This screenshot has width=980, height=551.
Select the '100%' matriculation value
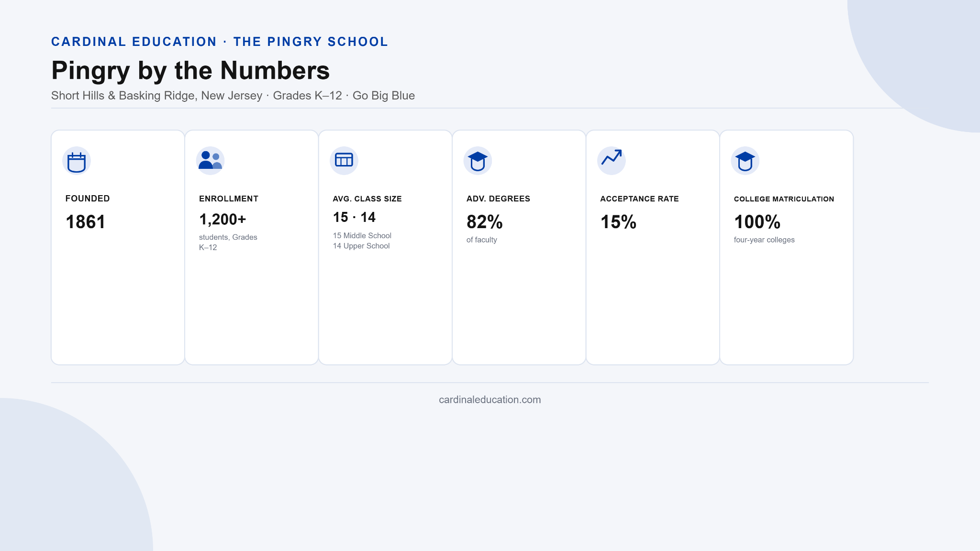click(757, 222)
